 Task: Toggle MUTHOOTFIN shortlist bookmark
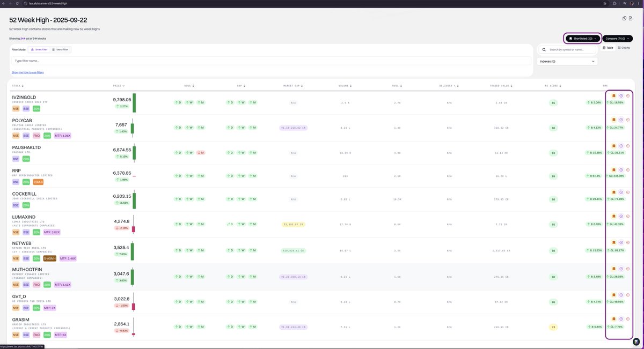pos(614,269)
